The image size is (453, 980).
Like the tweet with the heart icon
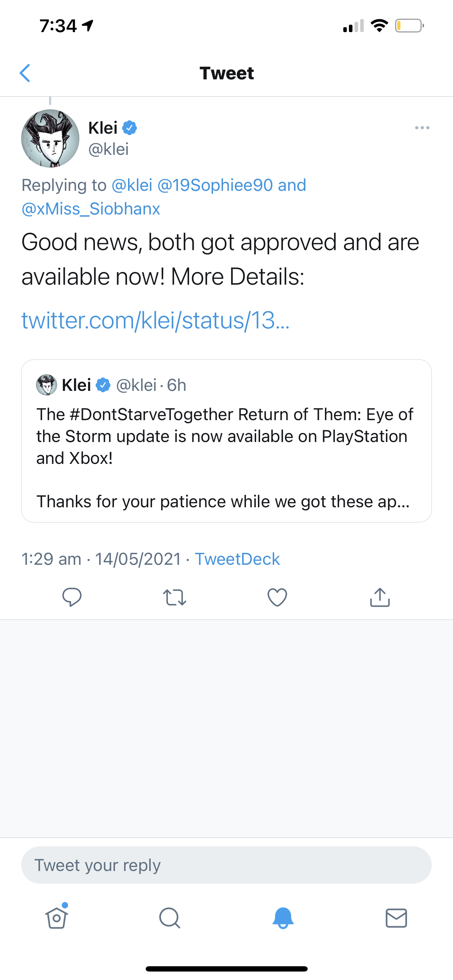tap(277, 597)
